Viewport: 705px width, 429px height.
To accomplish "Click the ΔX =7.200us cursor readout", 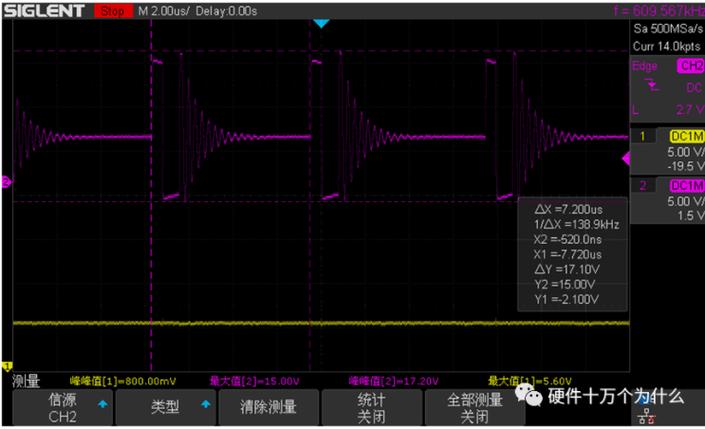I will (x=569, y=210).
